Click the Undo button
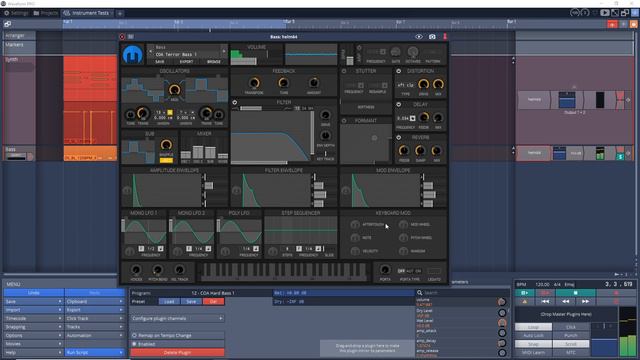 tap(33, 293)
